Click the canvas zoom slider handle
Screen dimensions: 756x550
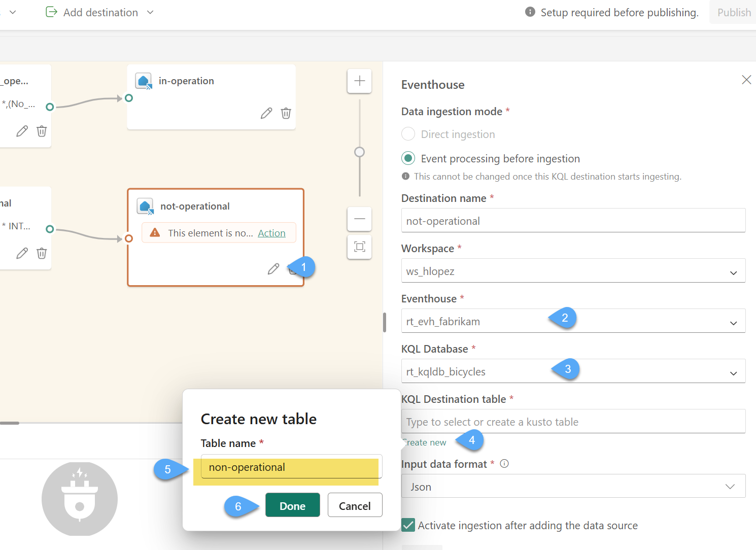tap(359, 152)
